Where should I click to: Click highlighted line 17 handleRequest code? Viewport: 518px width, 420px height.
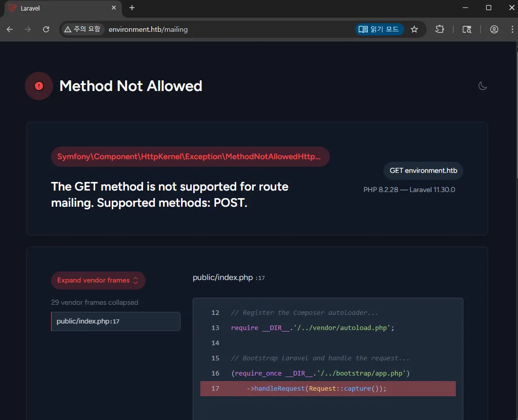click(x=328, y=388)
